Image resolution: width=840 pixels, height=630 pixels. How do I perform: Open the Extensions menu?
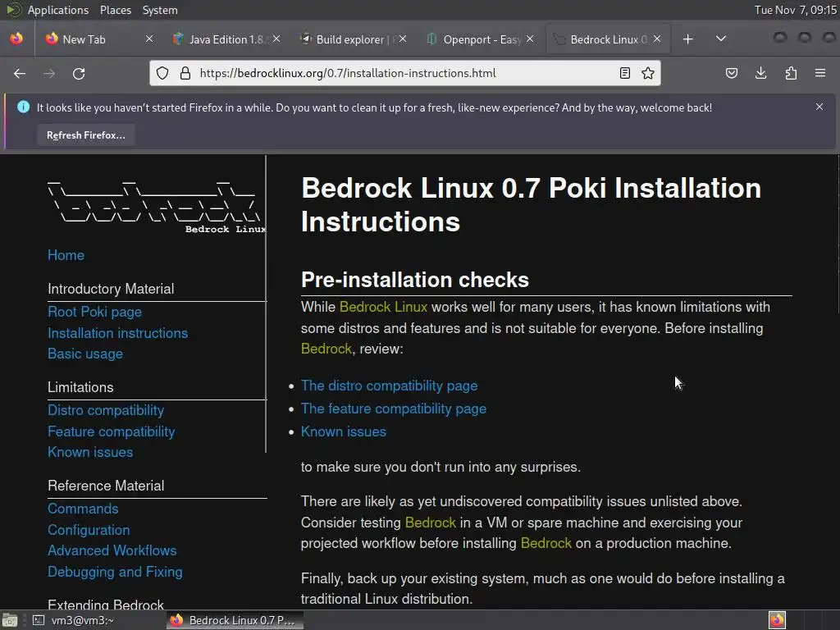coord(791,73)
